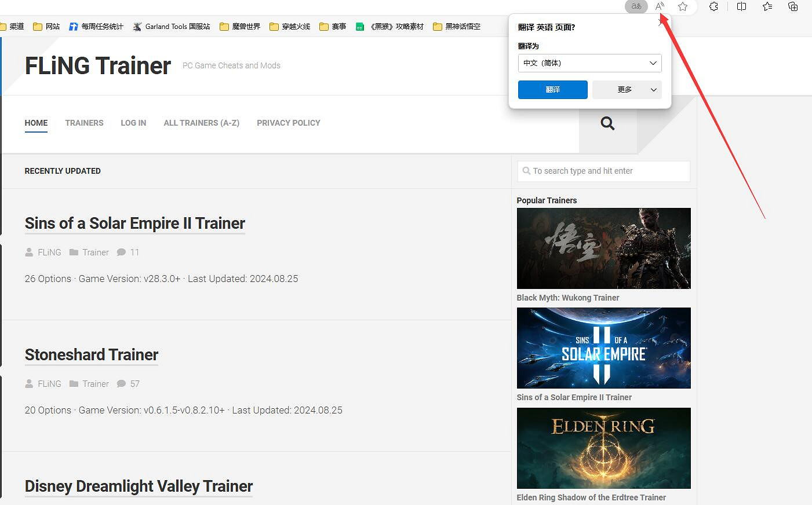812x505 pixels.
Task: Open Sins of a Solar Empire II Trainer title
Action: point(134,223)
